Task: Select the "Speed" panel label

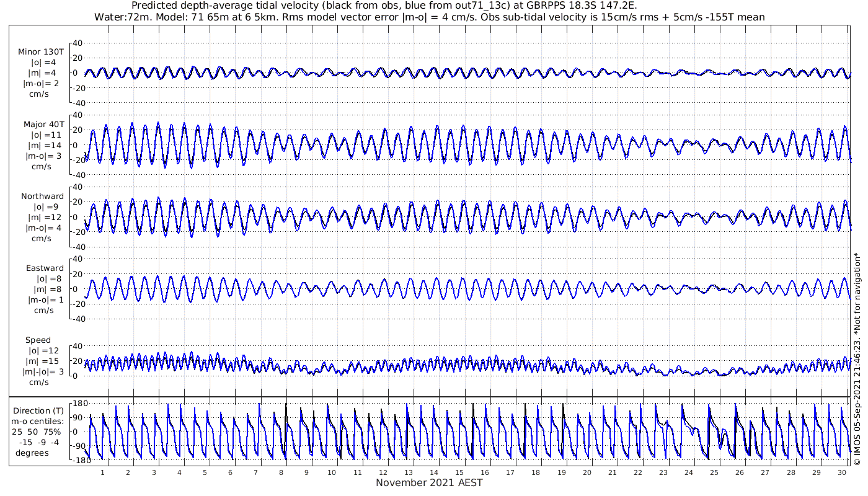Action: (38, 340)
